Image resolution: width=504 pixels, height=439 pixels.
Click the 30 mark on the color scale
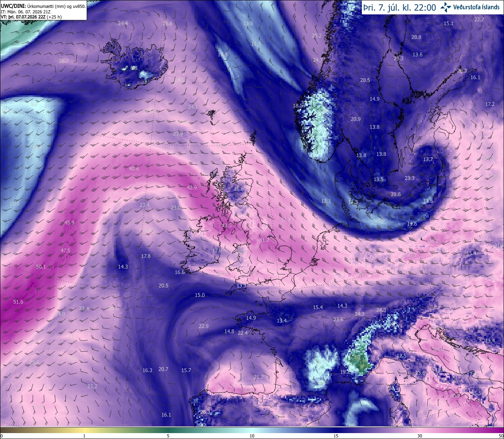coord(420,435)
